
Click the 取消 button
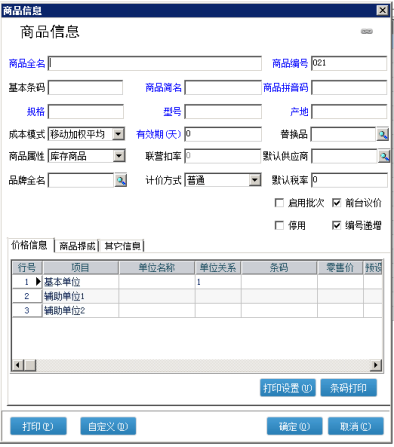coord(356,426)
